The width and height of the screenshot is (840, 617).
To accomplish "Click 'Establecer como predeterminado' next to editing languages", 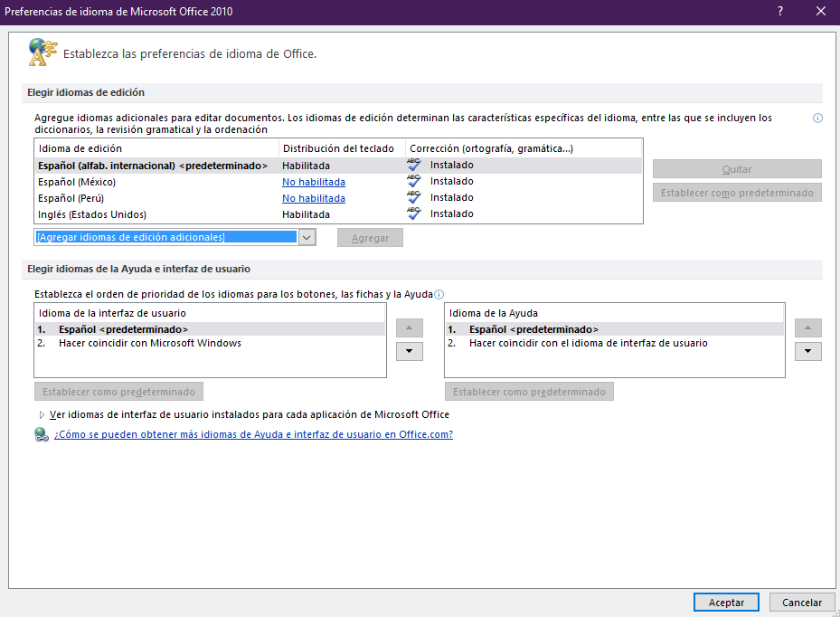I will (x=737, y=193).
